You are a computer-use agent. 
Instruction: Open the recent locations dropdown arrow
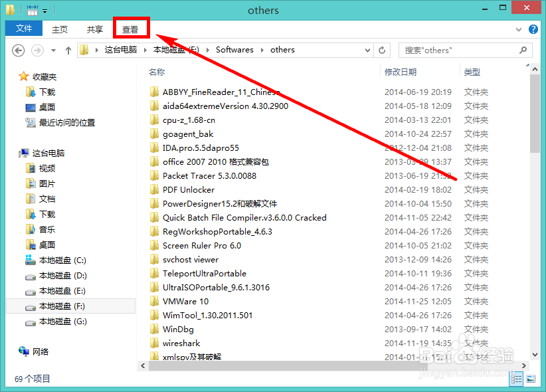coord(53,50)
